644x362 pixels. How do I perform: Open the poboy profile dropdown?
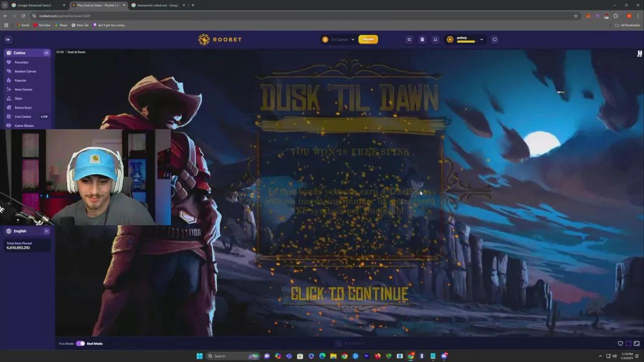coord(481,39)
